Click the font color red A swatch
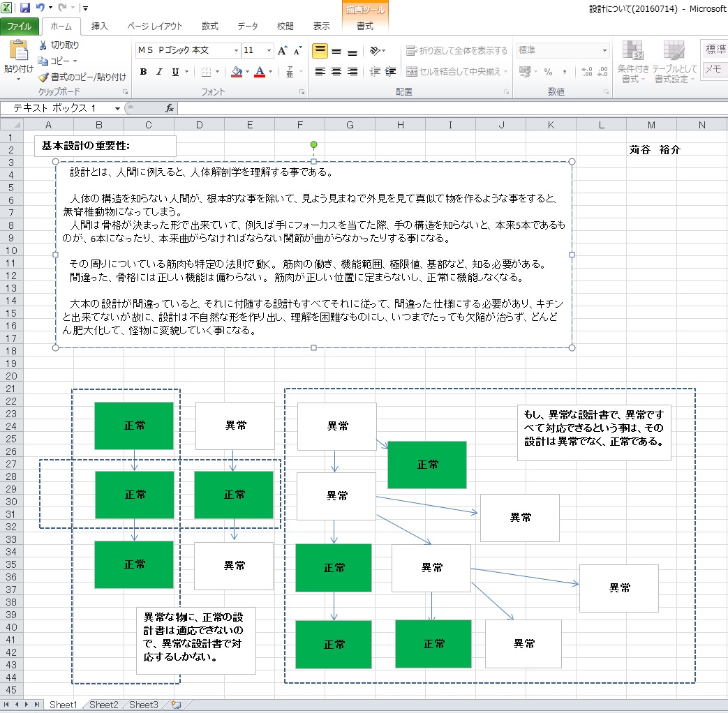 pos(260,72)
